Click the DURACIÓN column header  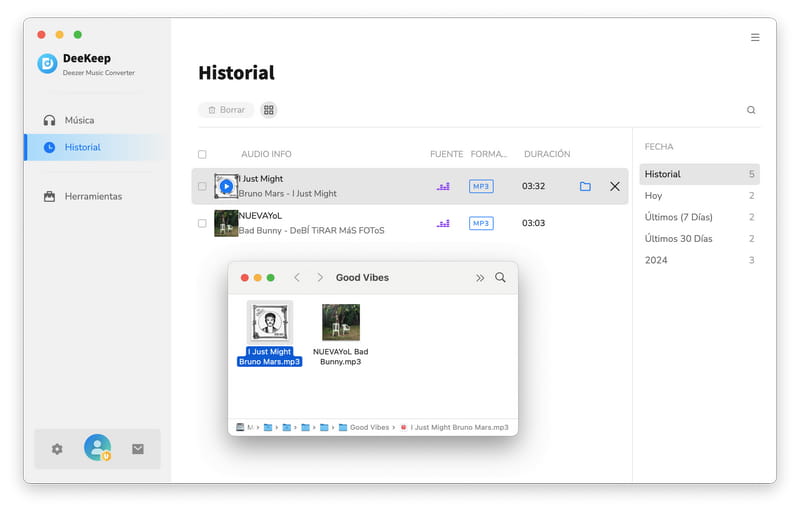(547, 154)
